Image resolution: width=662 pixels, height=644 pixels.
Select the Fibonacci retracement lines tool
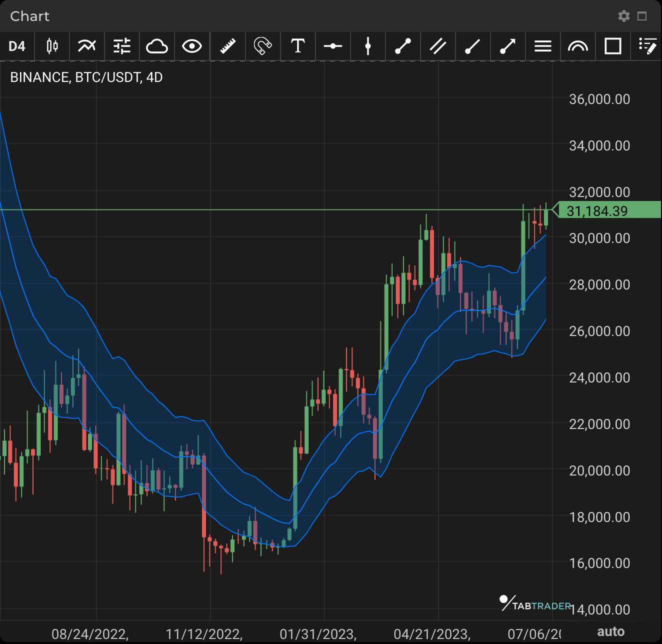[x=543, y=46]
